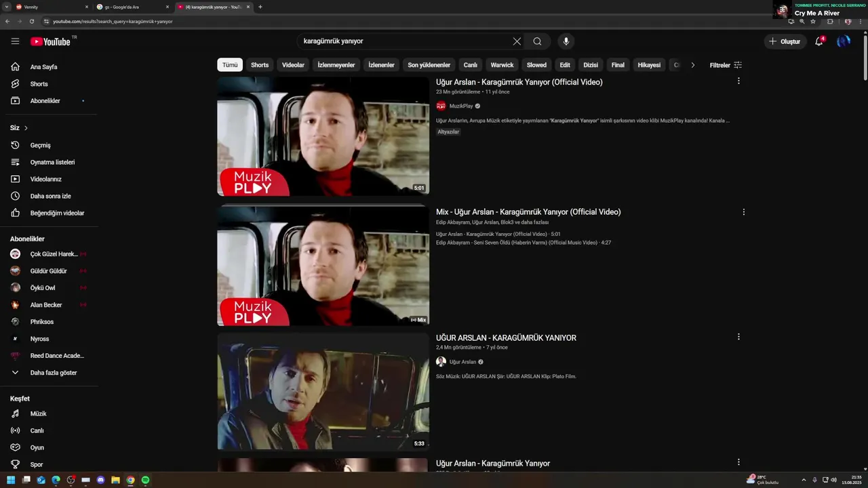The image size is (868, 488).
Task: Open the Mix playlist thumbnail
Action: click(323, 266)
